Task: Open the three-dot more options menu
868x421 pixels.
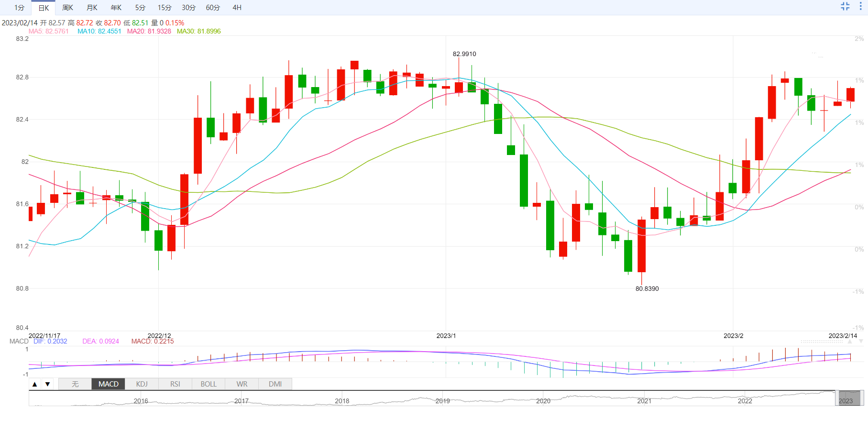Action: 860,6
